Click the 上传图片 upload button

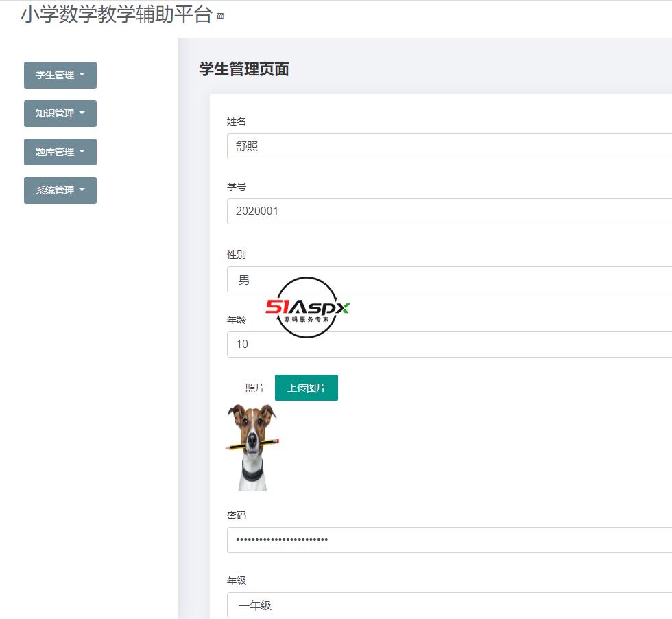tap(307, 387)
